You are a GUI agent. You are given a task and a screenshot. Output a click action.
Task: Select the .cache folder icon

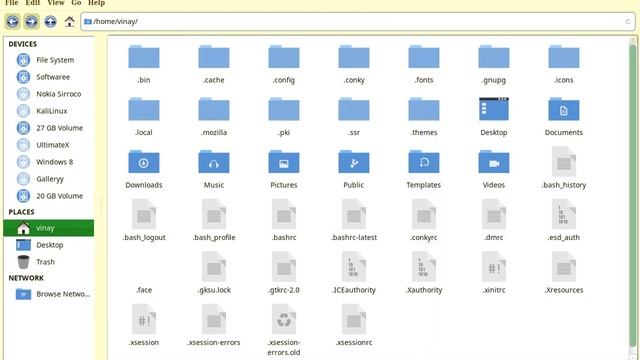pyautogui.click(x=214, y=57)
